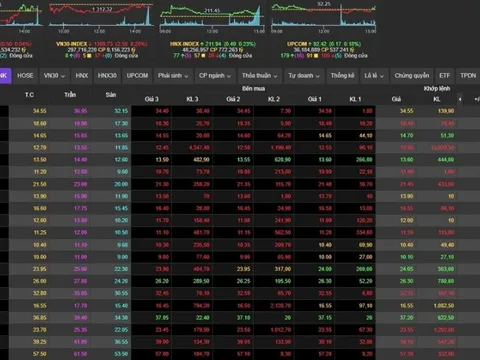Click the HNX-INDEX label
Image resolution: width=480 pixels, height=360 pixels.
[x=184, y=44]
